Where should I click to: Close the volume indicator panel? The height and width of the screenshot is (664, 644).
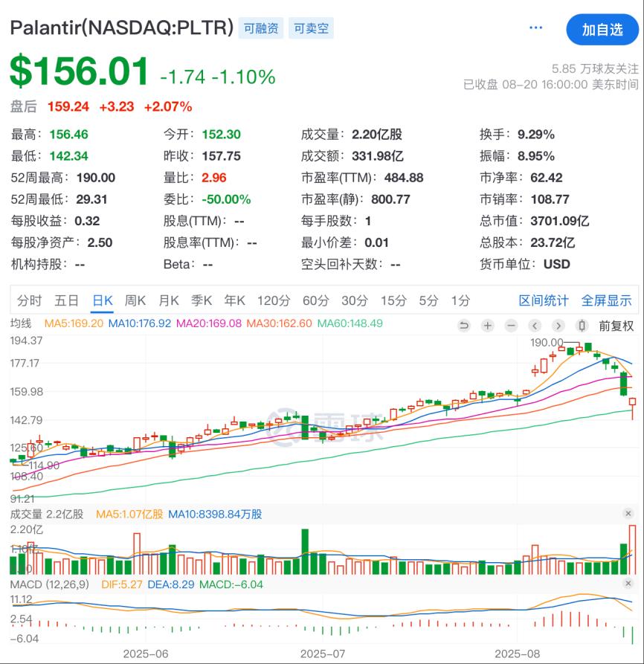click(x=628, y=514)
